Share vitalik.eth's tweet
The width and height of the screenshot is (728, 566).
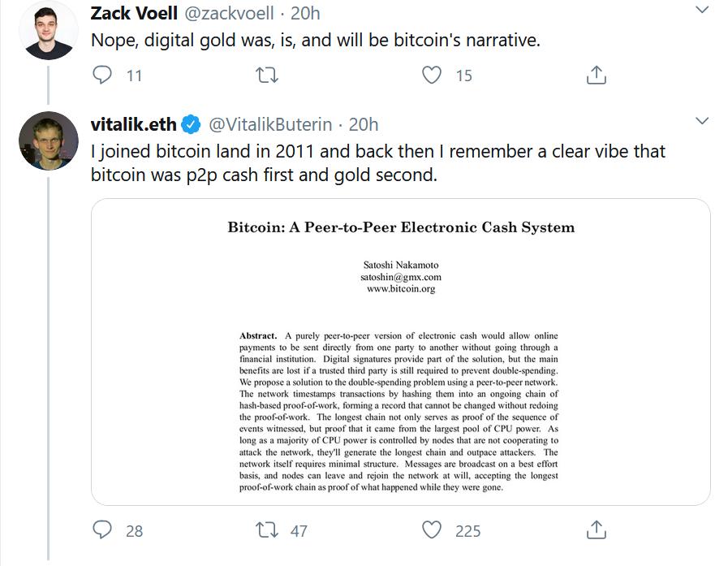point(596,530)
